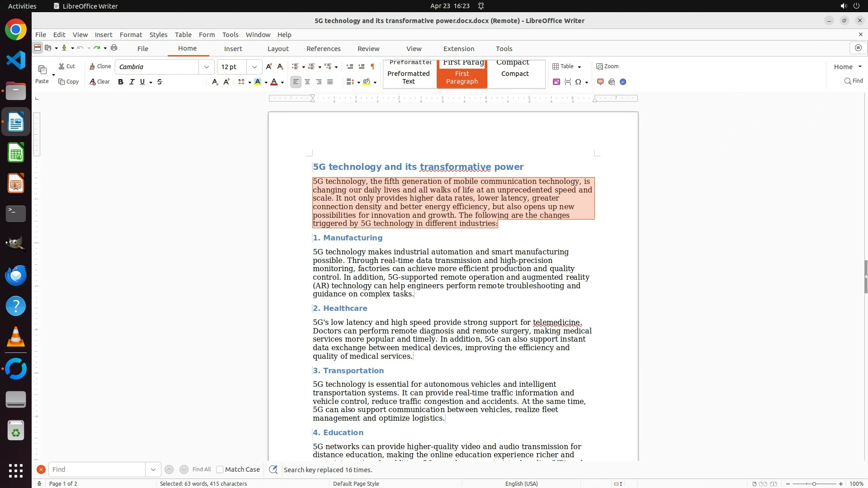Toggle formatting marks (pilcrow)
This screenshot has width=868, height=488.
[x=373, y=66]
